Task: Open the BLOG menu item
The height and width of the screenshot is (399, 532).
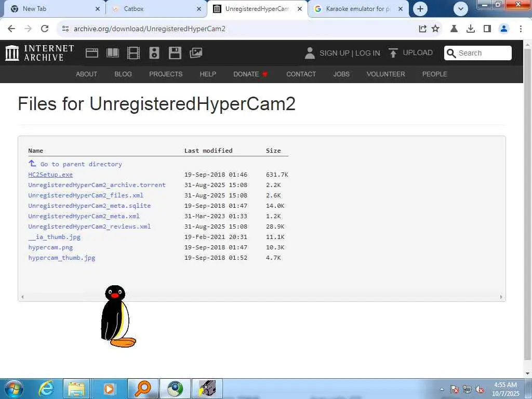Action: coord(123,74)
